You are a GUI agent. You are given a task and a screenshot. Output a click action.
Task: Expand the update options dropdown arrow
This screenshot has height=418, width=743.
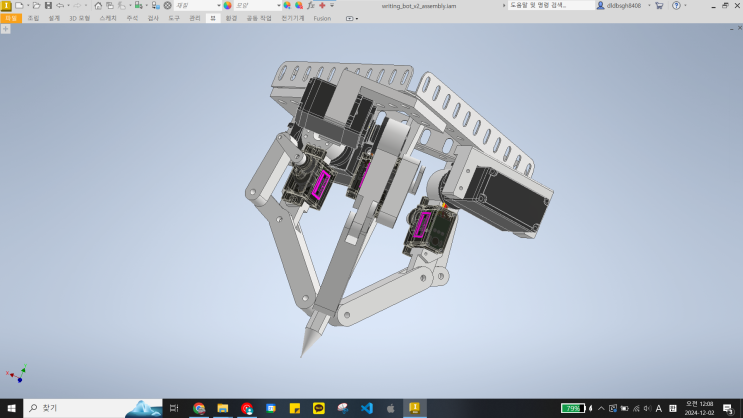point(146,6)
